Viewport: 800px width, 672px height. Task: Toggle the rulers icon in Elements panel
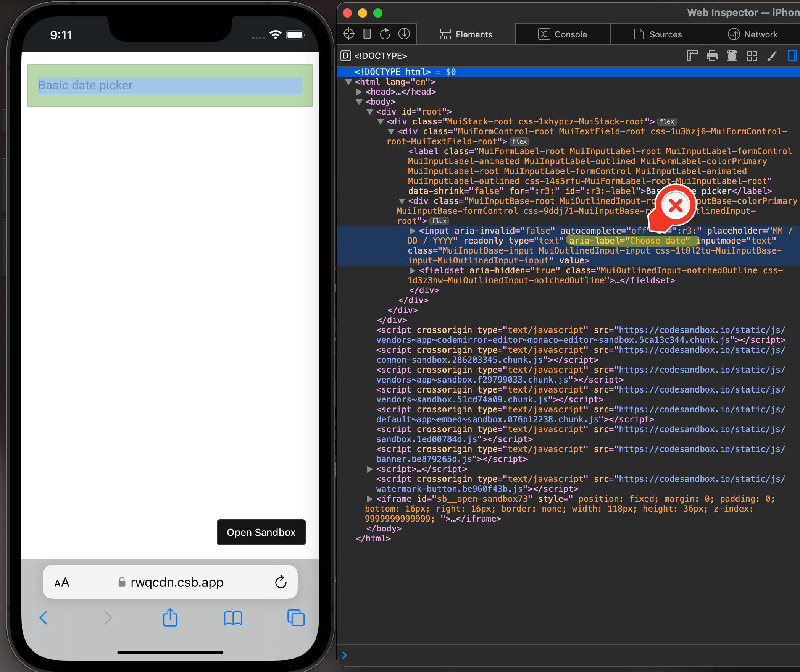click(x=692, y=56)
